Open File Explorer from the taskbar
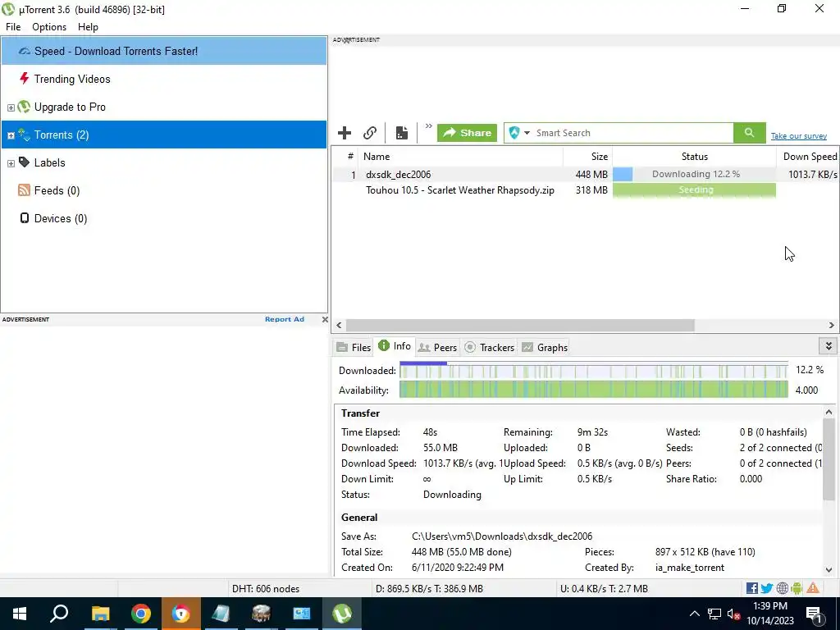The image size is (840, 630). point(100,614)
